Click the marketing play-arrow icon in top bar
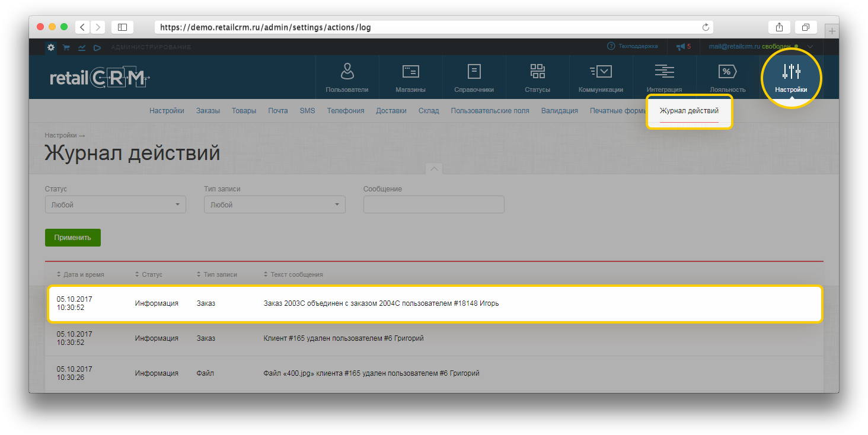 97,47
